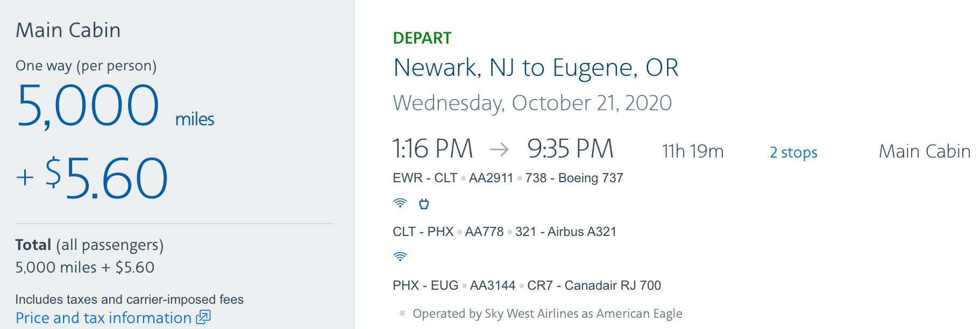Click the power outlet icon for flight AA2911
This screenshot has height=329, width=980.
coord(424,204)
